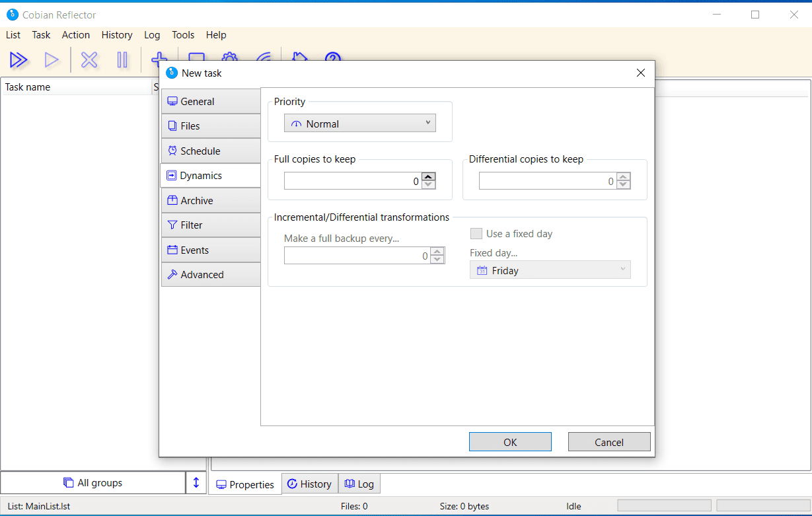Image resolution: width=812 pixels, height=516 pixels.
Task: Open the List menu
Action: click(x=13, y=35)
